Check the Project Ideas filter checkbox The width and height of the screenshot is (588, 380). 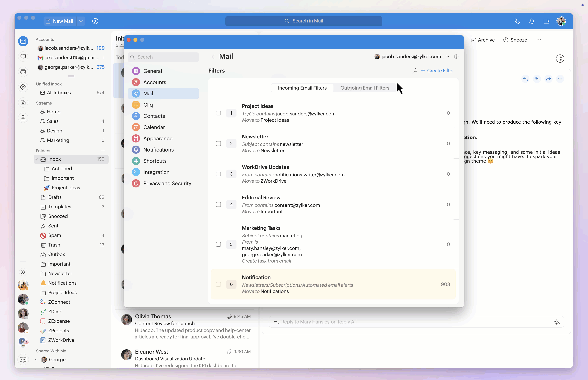pos(218,113)
